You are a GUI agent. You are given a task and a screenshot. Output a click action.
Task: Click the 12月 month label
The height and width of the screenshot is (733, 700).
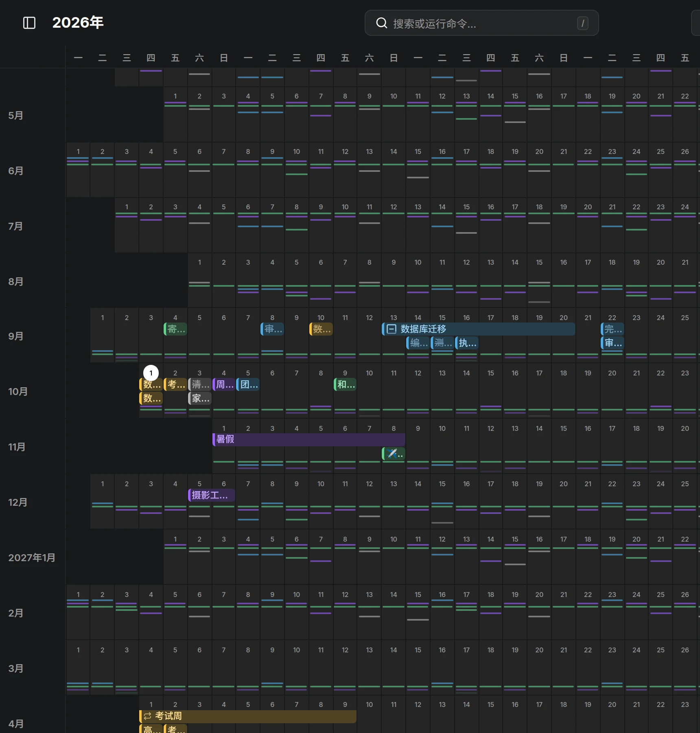pos(17,503)
